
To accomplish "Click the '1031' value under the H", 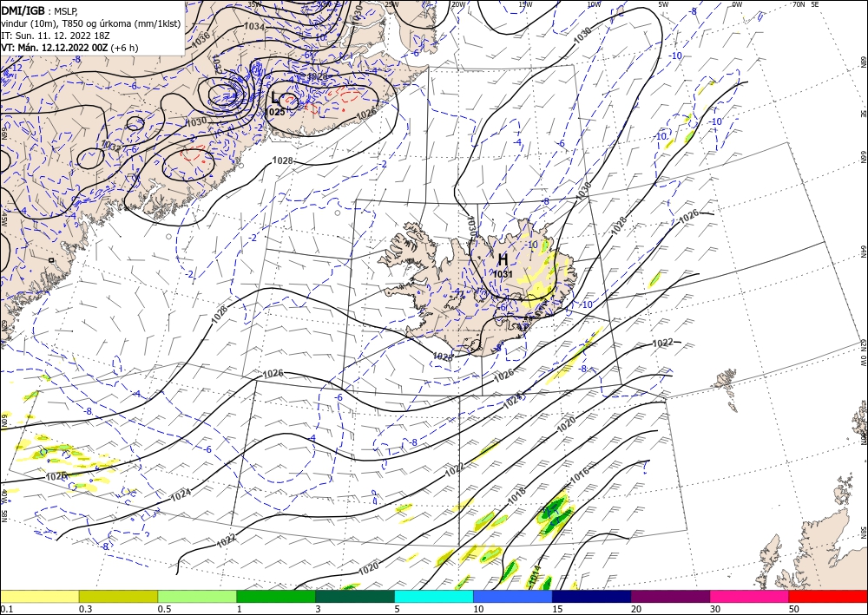I will pos(503,274).
